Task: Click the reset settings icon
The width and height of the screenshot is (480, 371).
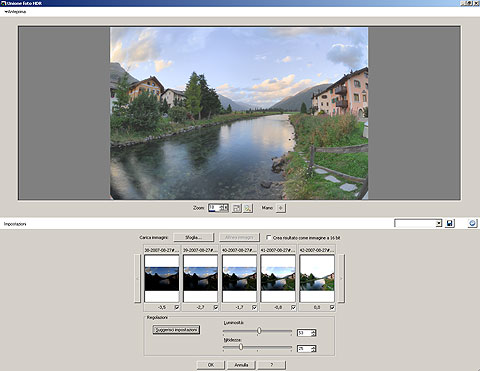Action: (472, 223)
